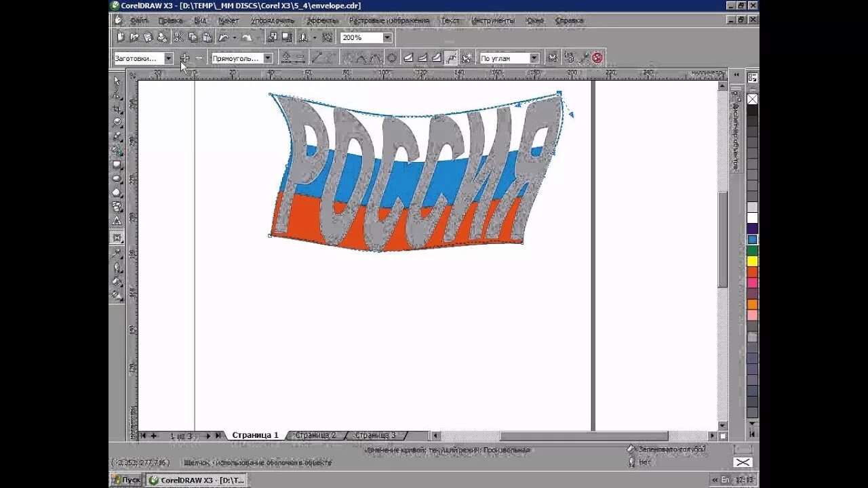Select the Interactive Envelope tool
The height and width of the screenshot is (488, 868).
(x=117, y=237)
